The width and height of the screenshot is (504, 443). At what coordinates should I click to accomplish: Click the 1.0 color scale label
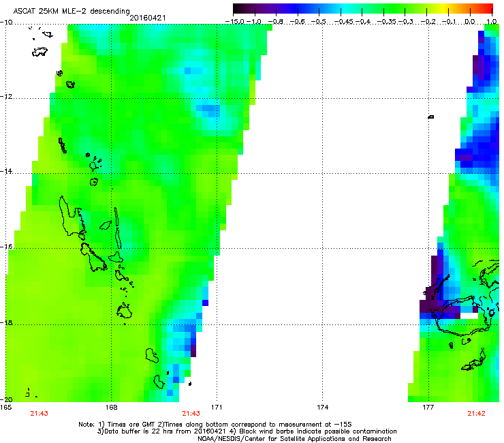click(492, 22)
